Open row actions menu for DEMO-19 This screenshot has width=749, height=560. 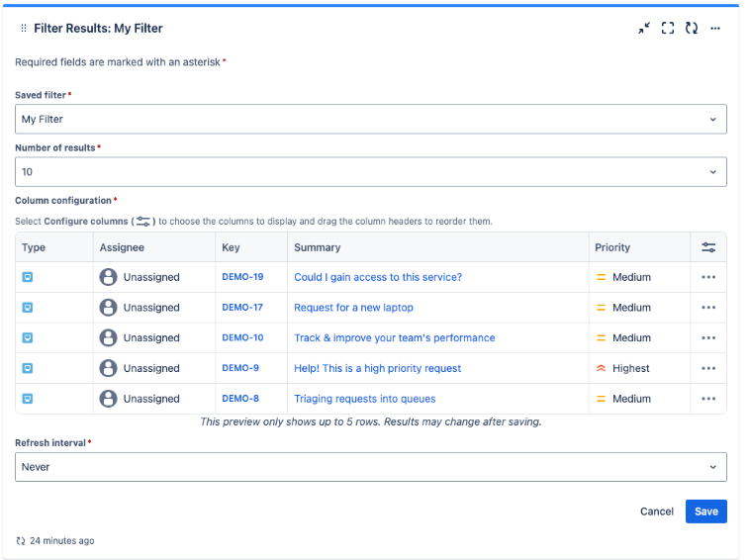click(708, 277)
